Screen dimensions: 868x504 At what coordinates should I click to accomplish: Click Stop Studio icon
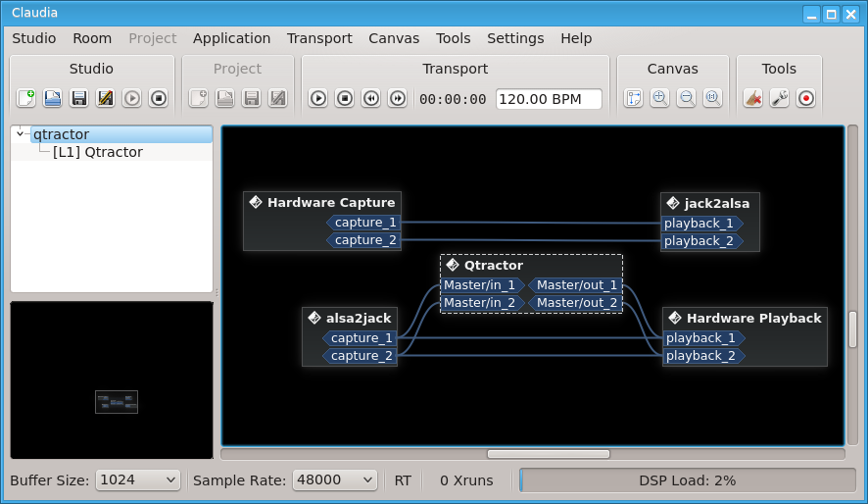click(x=159, y=99)
